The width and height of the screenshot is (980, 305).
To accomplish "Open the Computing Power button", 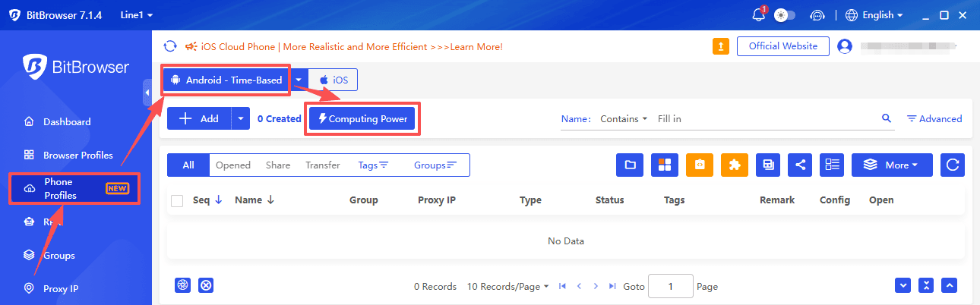I will pyautogui.click(x=362, y=118).
